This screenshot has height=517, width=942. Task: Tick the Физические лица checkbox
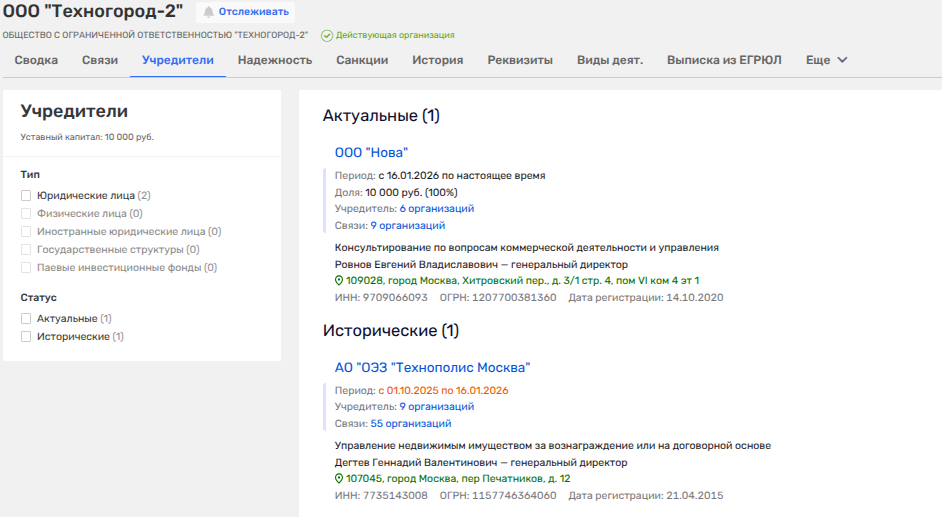[x=26, y=214]
